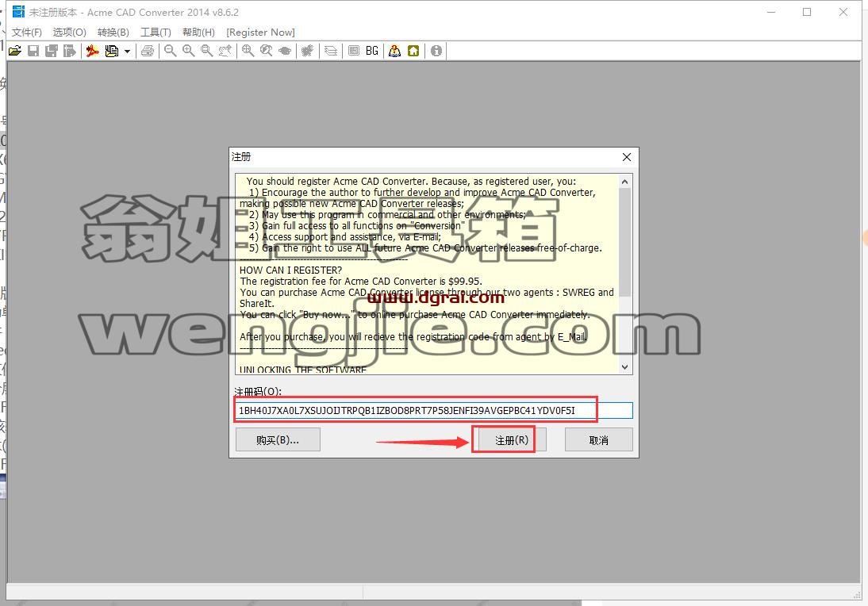This screenshot has width=868, height=606.
Task: Click the green Home page icon
Action: (413, 51)
